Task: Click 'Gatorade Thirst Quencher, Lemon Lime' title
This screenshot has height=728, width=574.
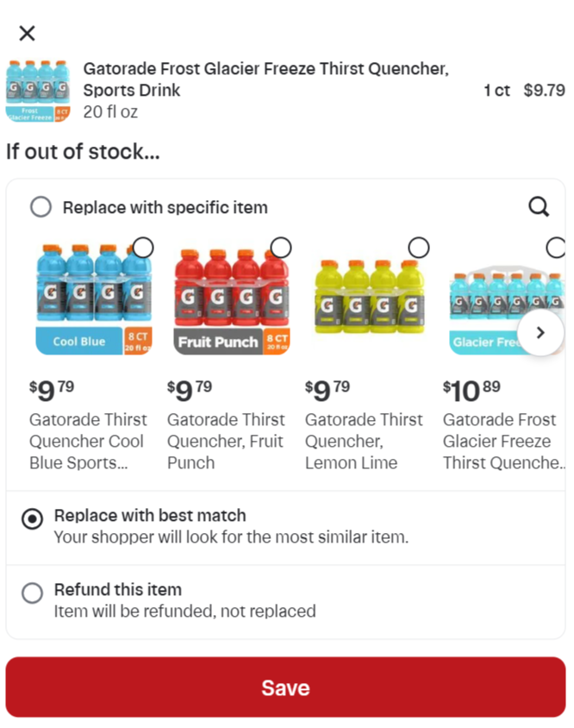Action: [364, 441]
